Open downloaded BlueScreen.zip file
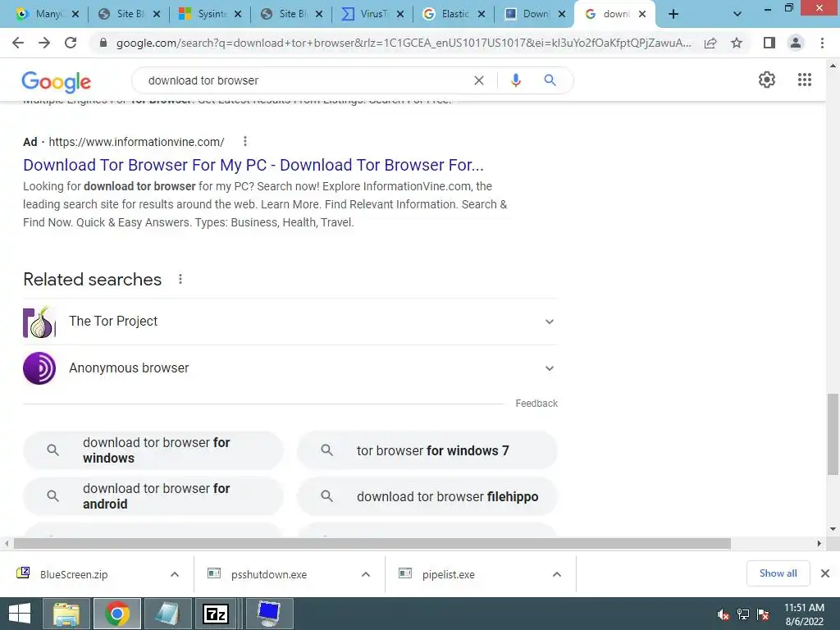840x630 pixels. 74,574
